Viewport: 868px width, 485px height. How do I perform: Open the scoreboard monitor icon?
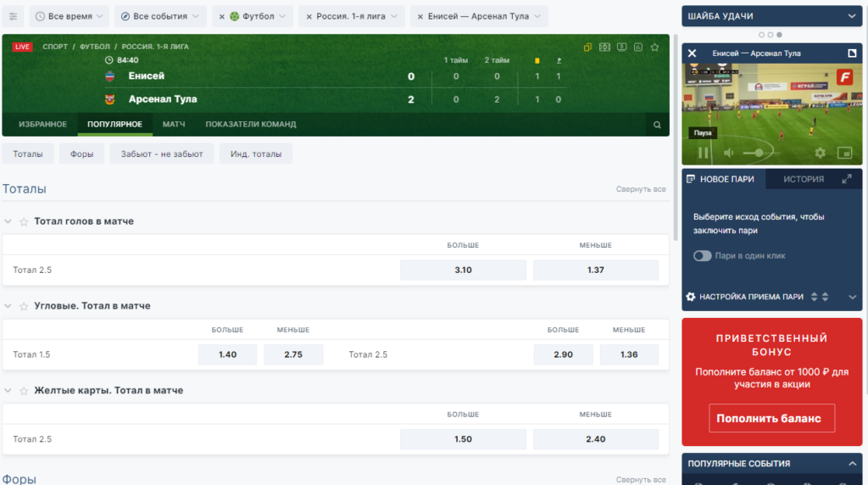click(x=621, y=47)
